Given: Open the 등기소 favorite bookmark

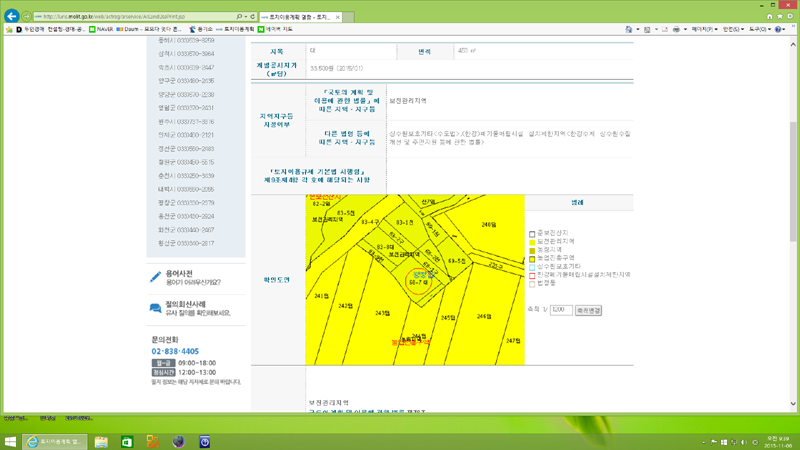Looking at the screenshot, I should click(x=201, y=30).
